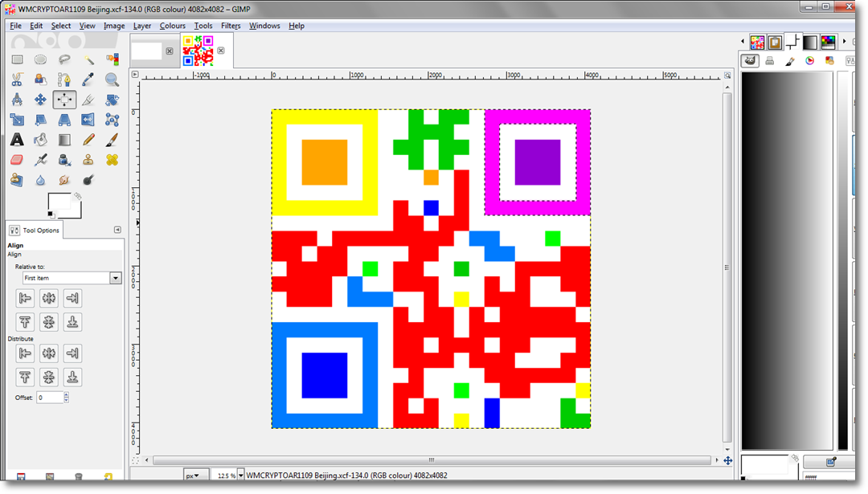Select the Heal tool

click(x=112, y=160)
